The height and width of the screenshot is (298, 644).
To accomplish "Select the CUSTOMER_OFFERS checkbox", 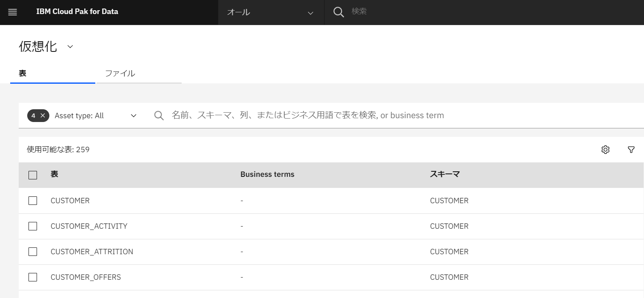I will (x=33, y=277).
